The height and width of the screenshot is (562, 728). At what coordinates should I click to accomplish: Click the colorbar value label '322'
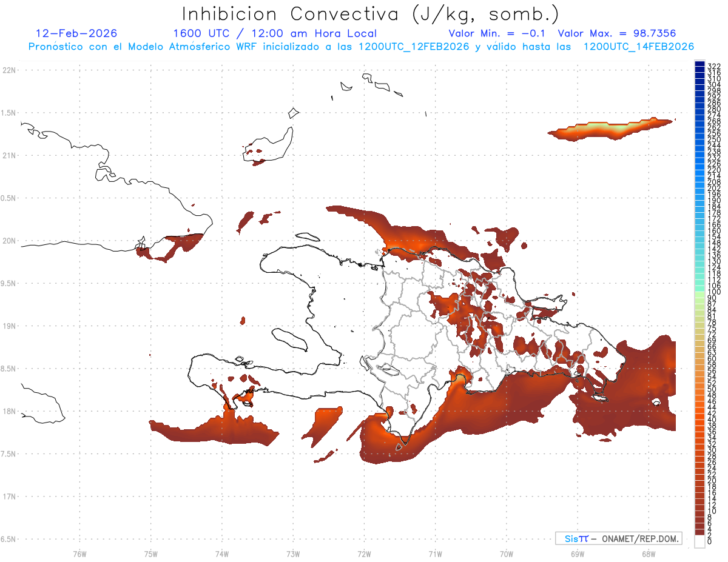click(x=714, y=66)
